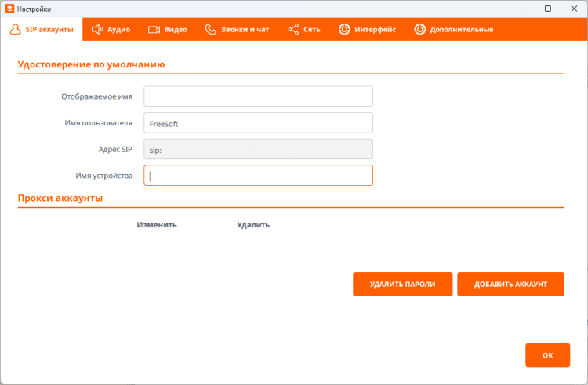Click the network share icon
This screenshot has width=588, height=385.
293,30
